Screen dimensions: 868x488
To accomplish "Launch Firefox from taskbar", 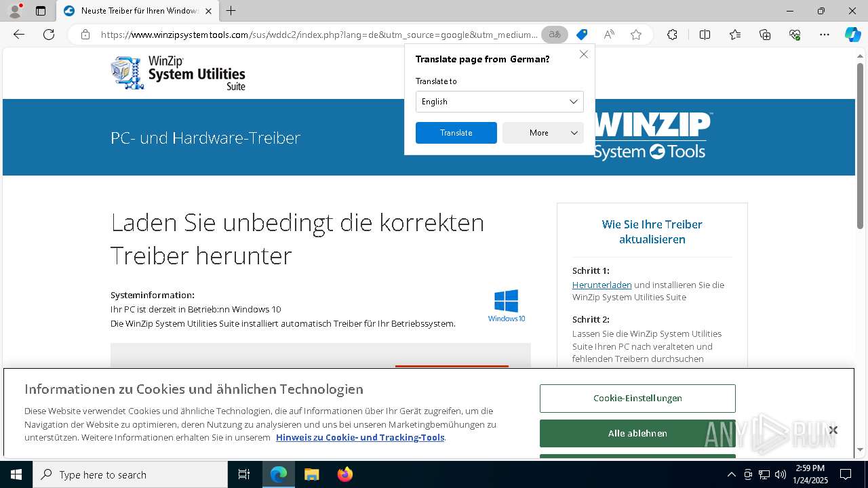I will pos(344,474).
